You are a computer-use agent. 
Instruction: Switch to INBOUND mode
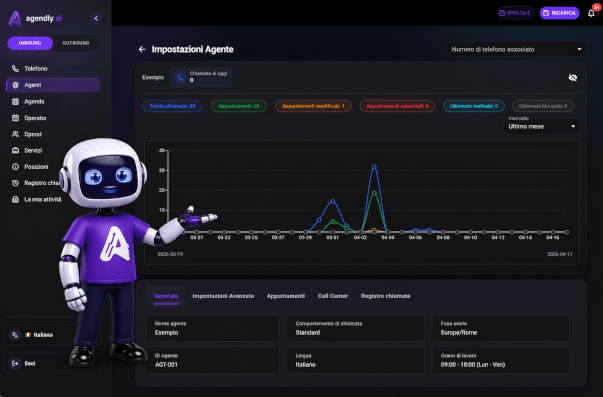click(x=30, y=43)
